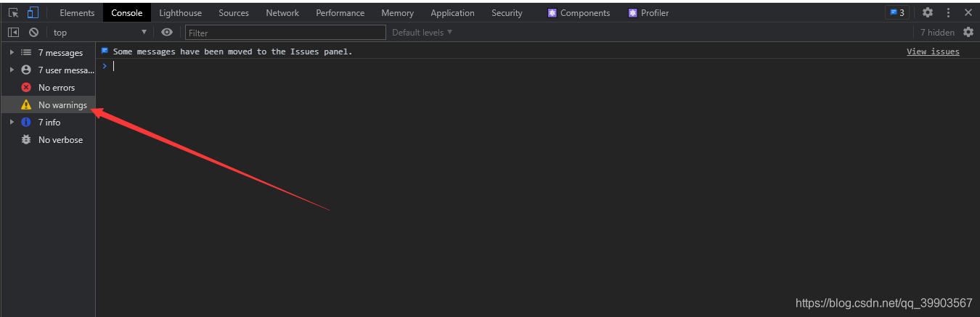Open console settings gear next to 7 hidden

pos(968,32)
